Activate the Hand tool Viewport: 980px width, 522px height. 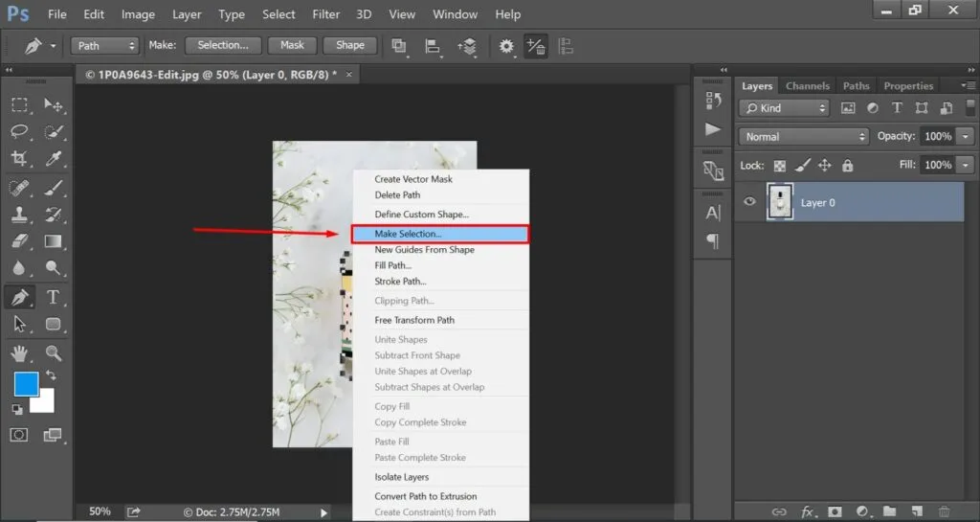19,352
